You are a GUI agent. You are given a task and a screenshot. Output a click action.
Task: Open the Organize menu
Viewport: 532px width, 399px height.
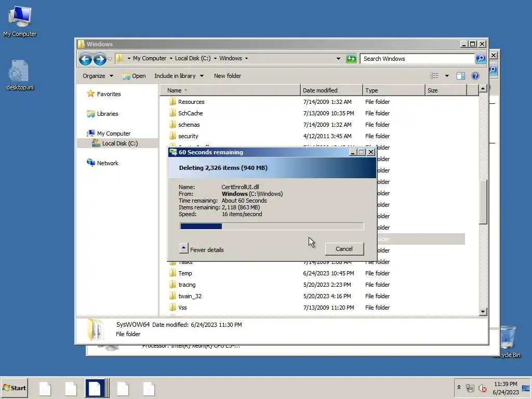[x=98, y=76]
